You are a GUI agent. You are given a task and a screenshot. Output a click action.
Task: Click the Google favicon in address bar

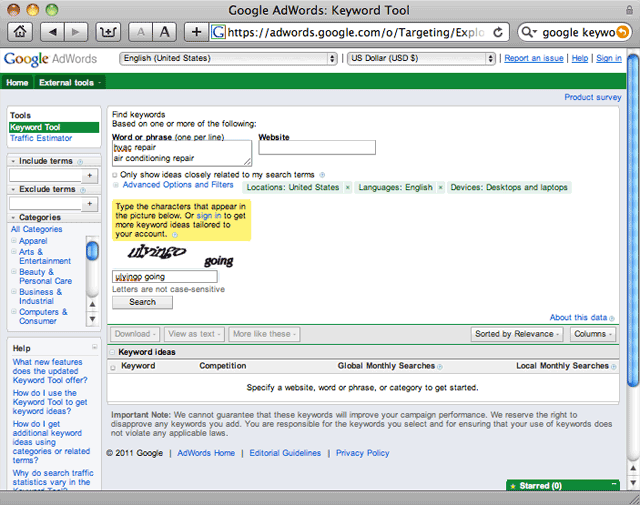pyautogui.click(x=218, y=32)
